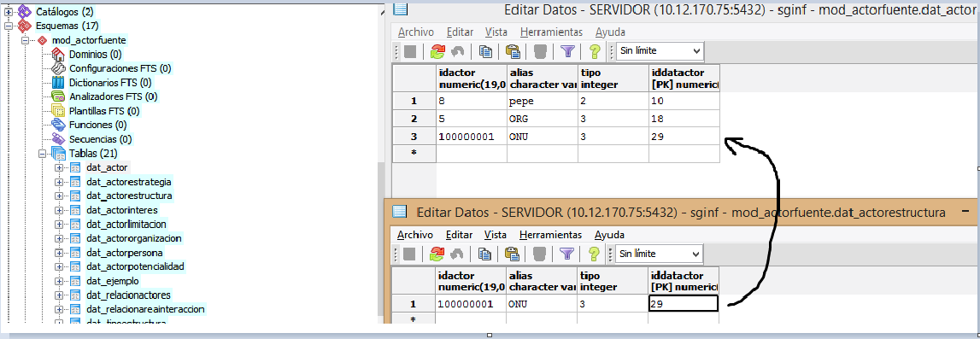
Task: Select dat_actorlimitacion table in tree
Action: [126, 224]
